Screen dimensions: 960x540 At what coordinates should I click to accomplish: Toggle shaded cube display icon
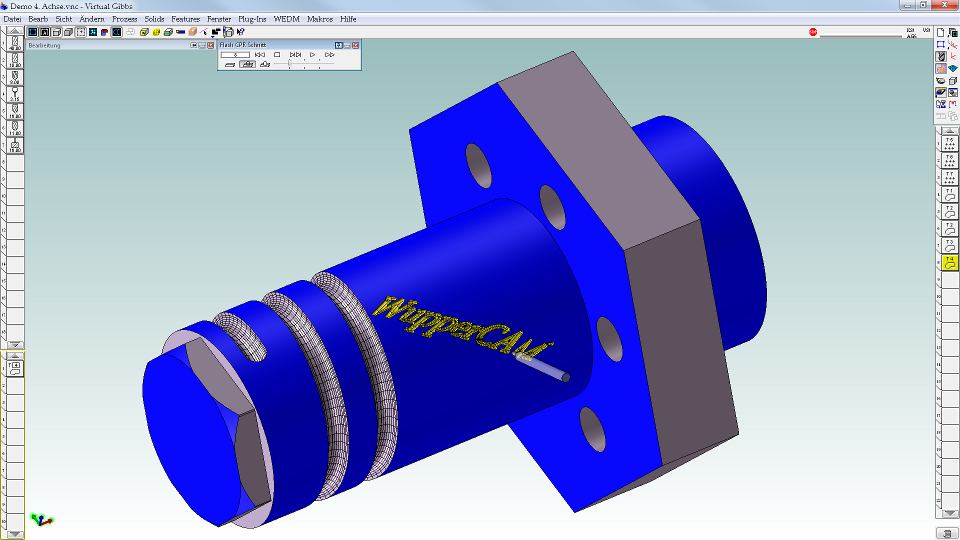[x=69, y=32]
